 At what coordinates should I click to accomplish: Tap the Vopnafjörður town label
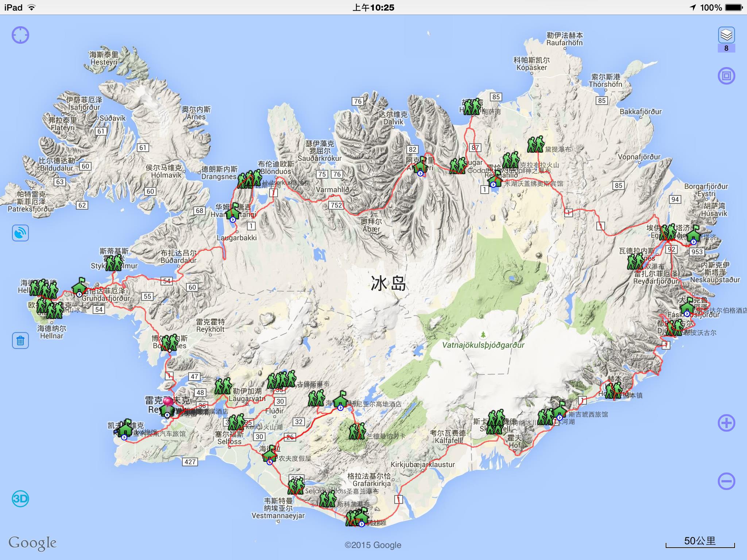[639, 157]
